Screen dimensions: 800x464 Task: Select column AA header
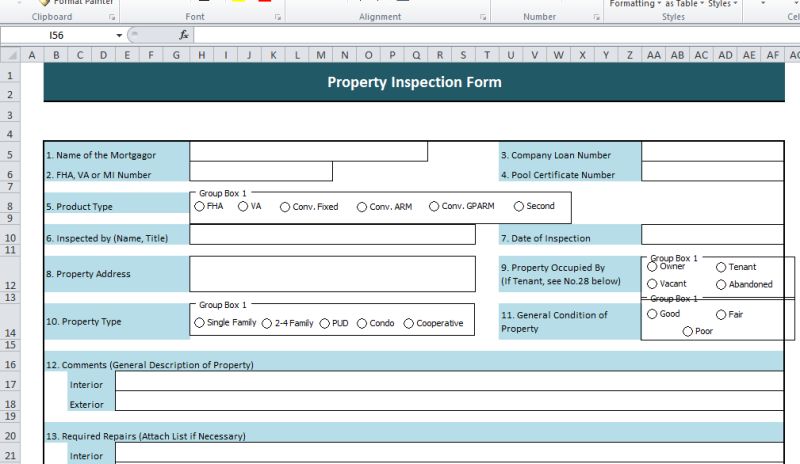[x=654, y=55]
